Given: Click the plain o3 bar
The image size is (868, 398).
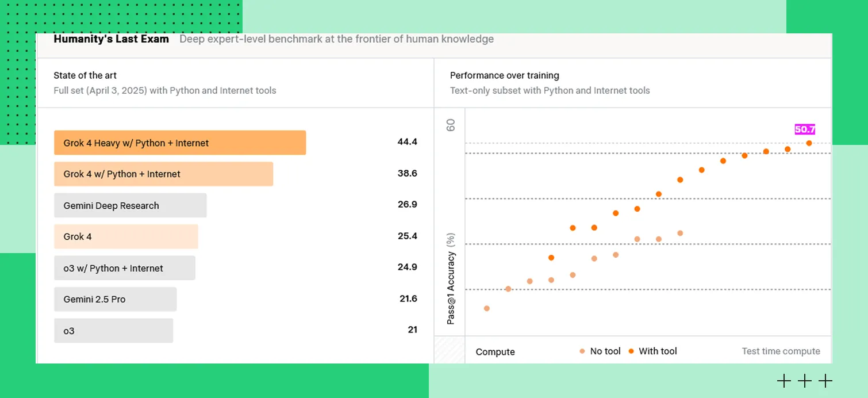Looking at the screenshot, I should click(x=113, y=331).
